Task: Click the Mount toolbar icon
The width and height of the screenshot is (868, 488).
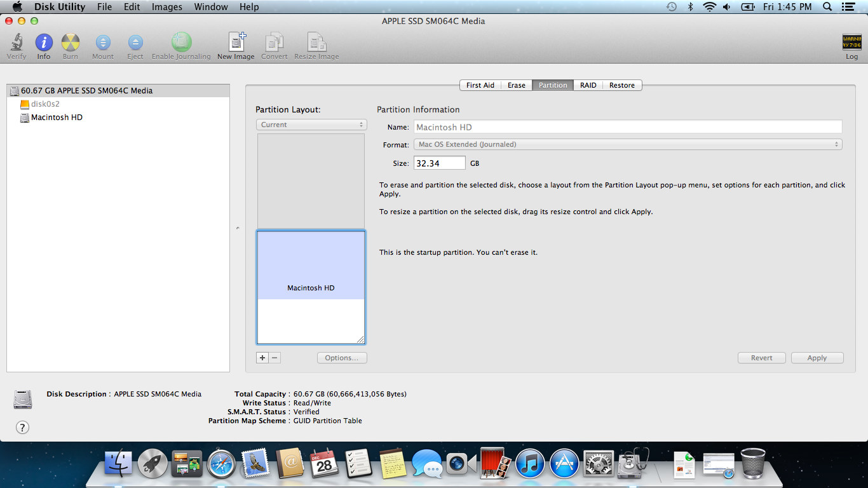Action: pyautogui.click(x=103, y=43)
